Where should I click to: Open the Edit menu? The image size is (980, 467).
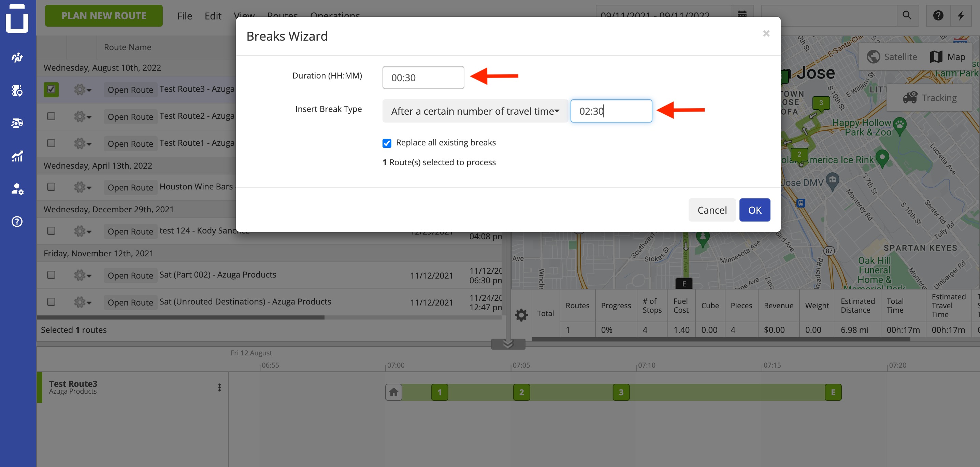tap(213, 16)
